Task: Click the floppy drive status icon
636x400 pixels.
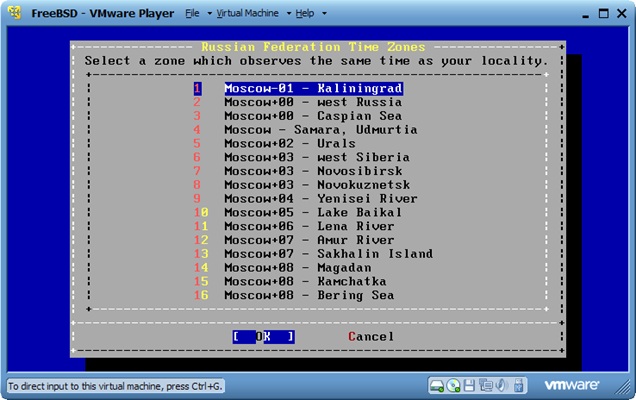Action: (x=470, y=385)
